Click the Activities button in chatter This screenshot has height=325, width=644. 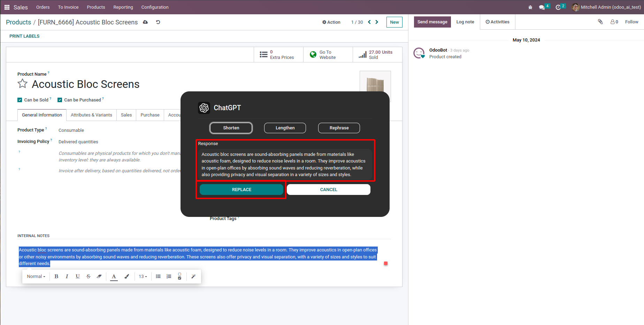coord(497,22)
